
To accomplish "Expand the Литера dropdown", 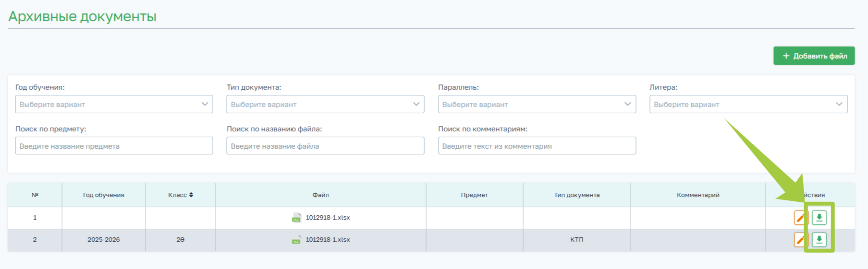I will point(748,104).
